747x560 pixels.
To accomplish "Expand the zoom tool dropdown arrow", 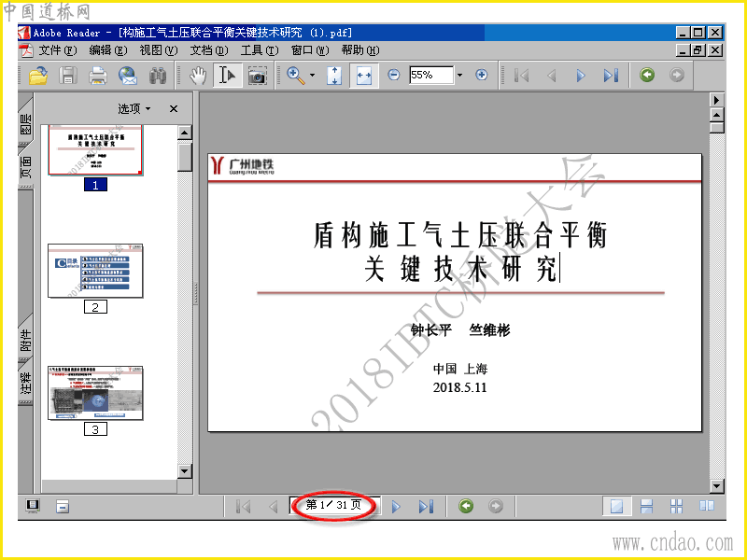I will (312, 76).
